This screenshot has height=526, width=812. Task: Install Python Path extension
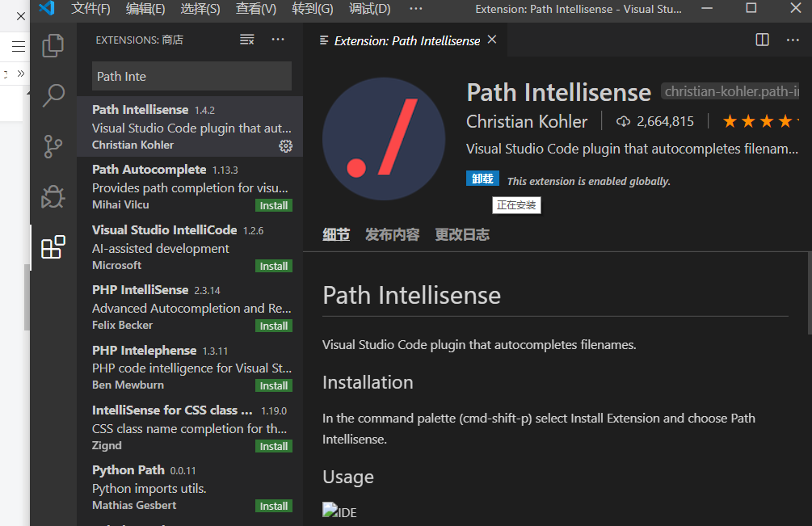(x=273, y=506)
